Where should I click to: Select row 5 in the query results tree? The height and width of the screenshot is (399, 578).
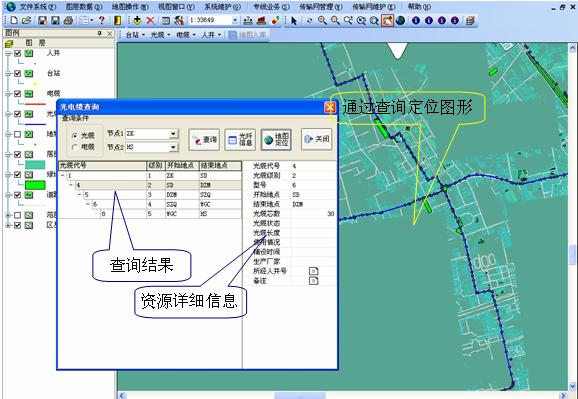(150, 195)
